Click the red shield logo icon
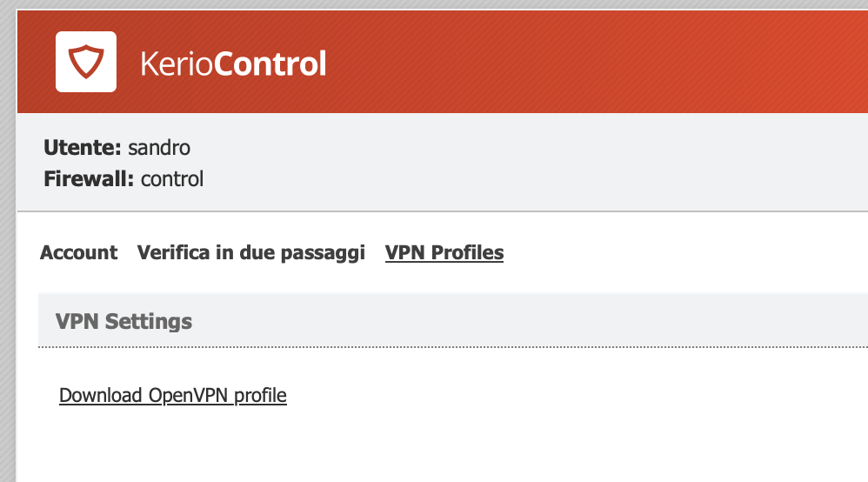868x482 pixels. [86, 62]
